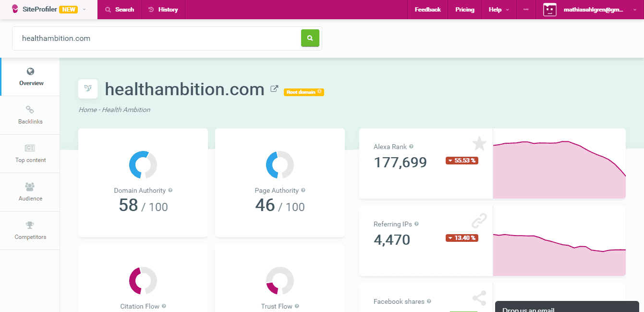Viewport: 644px width, 312px height.
Task: Click the Page Authority score 46 / 100
Action: [280, 206]
